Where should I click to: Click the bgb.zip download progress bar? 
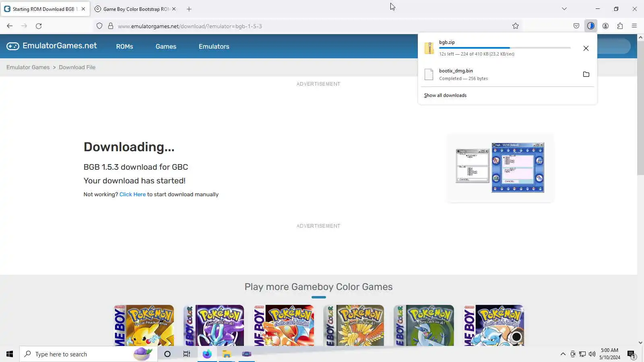(x=505, y=48)
